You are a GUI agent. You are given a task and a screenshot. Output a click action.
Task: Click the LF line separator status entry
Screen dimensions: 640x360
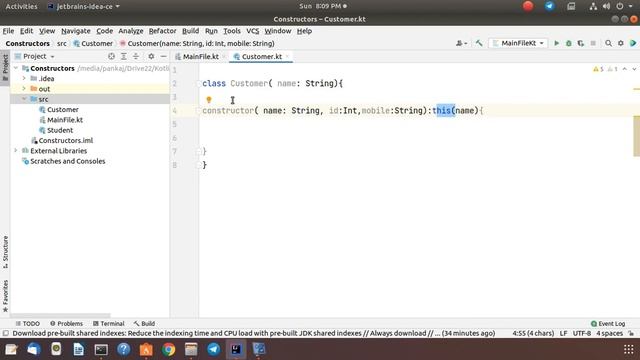point(564,333)
